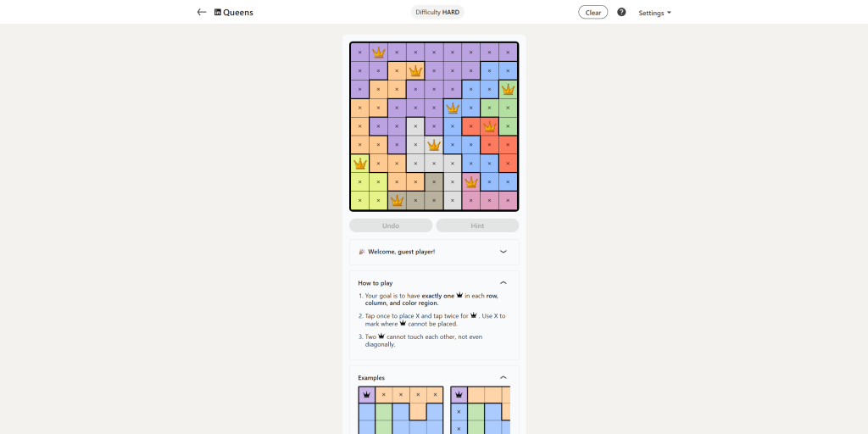Expand the Welcome, guest player panel
Image resolution: width=868 pixels, height=434 pixels.
503,252
